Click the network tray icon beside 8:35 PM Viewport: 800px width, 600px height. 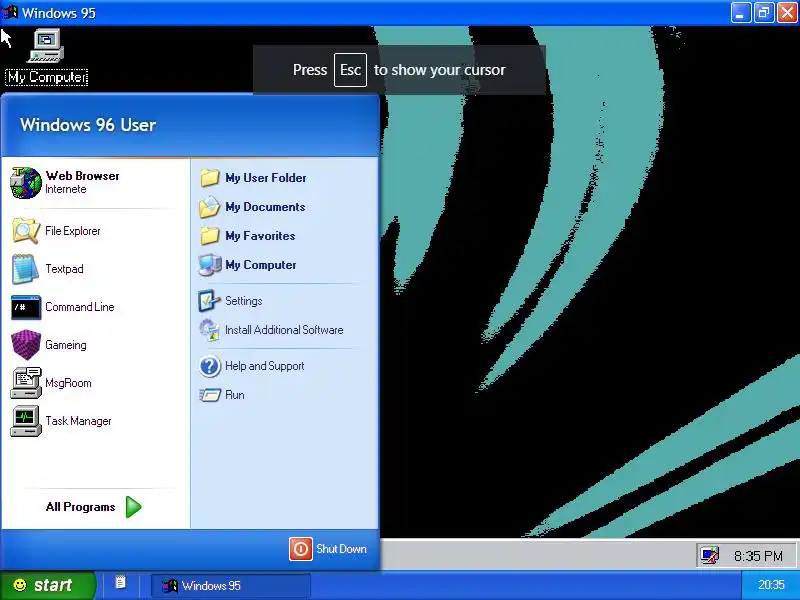click(709, 555)
